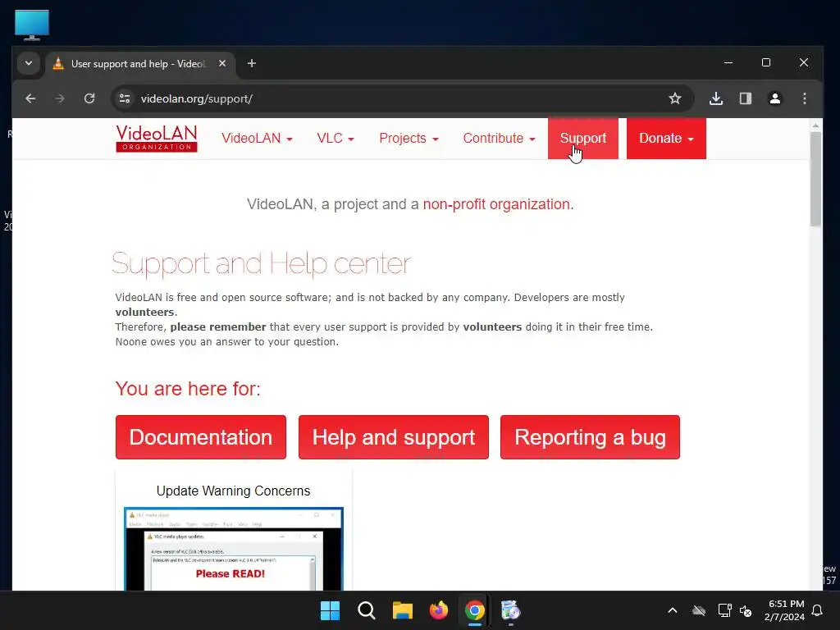Screen dimensions: 840x630
Task: Click the cloud sync tray icon
Action: tap(699, 610)
